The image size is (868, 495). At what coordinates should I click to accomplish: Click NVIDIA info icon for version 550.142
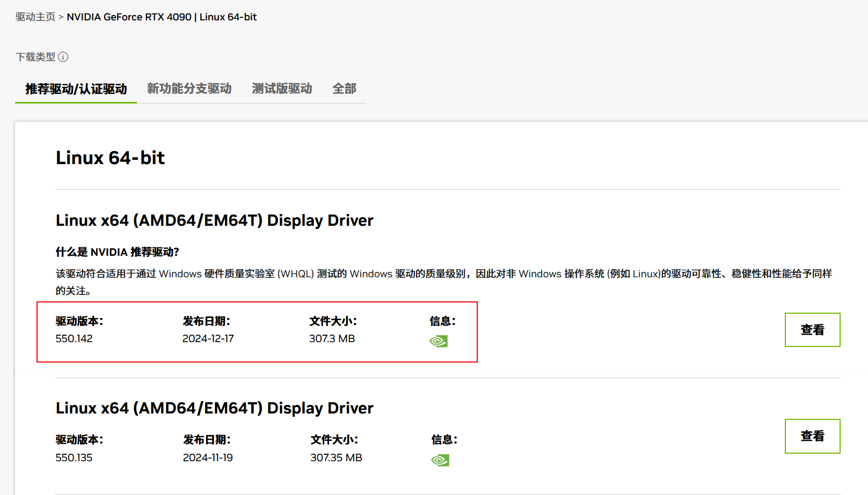pos(439,341)
